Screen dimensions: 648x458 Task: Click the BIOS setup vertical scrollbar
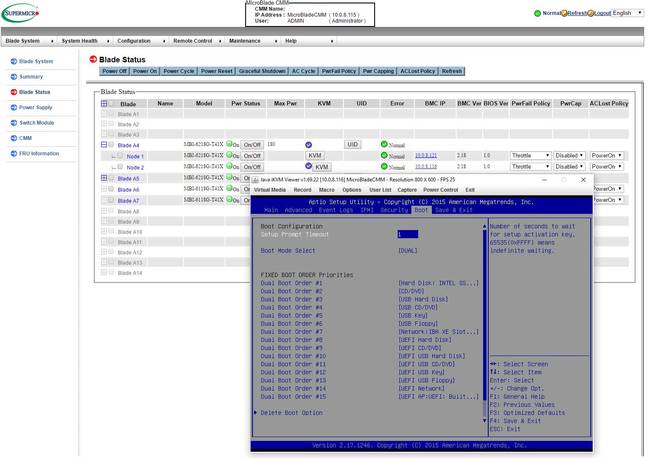click(485, 323)
